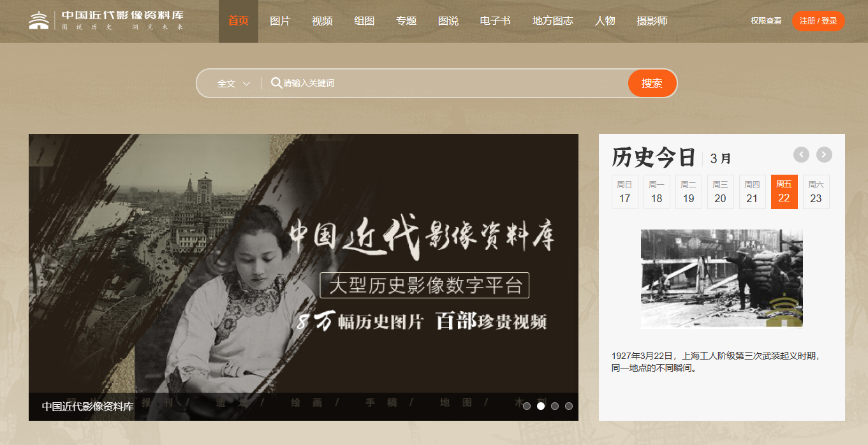Open the 摄影师 menu item
868x445 pixels.
coord(652,21)
